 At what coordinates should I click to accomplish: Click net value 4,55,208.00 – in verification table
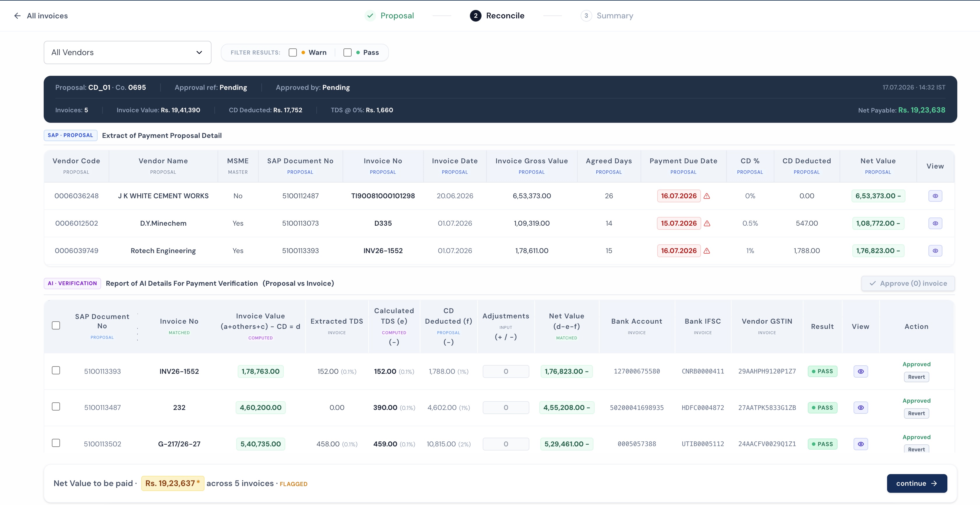point(566,408)
